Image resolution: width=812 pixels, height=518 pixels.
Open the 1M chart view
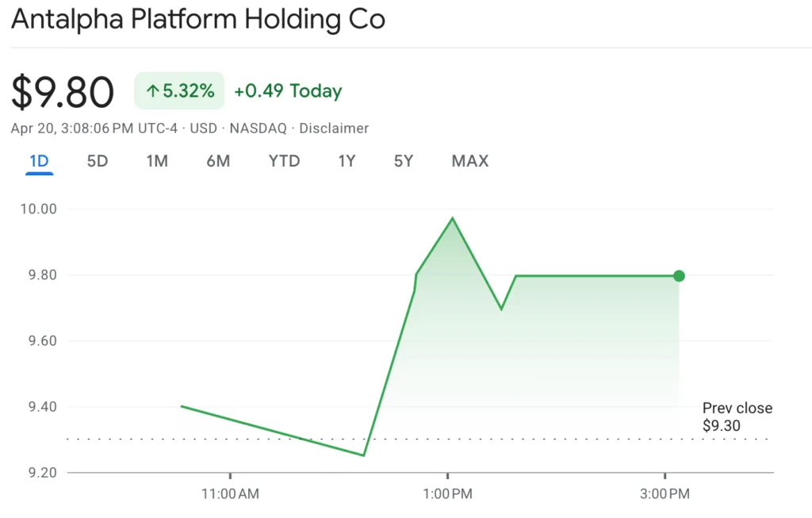pyautogui.click(x=157, y=161)
